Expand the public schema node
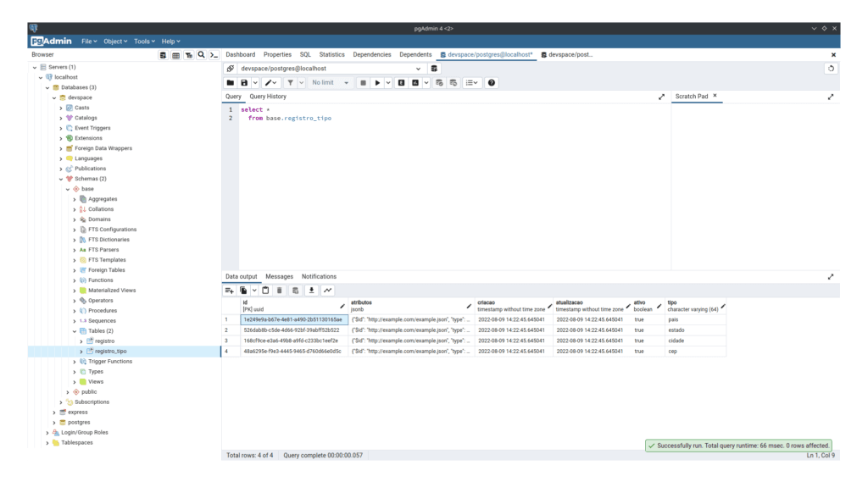 pyautogui.click(x=68, y=392)
